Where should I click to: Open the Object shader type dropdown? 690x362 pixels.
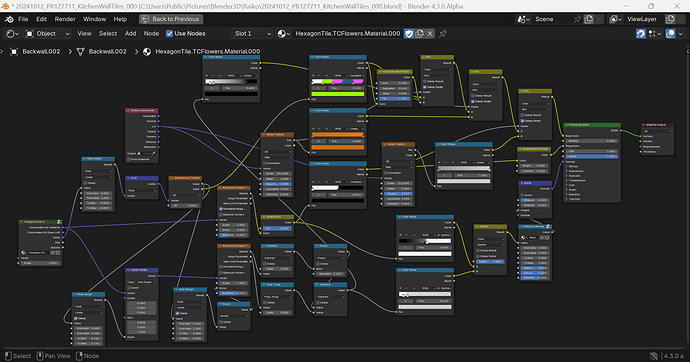[48, 33]
